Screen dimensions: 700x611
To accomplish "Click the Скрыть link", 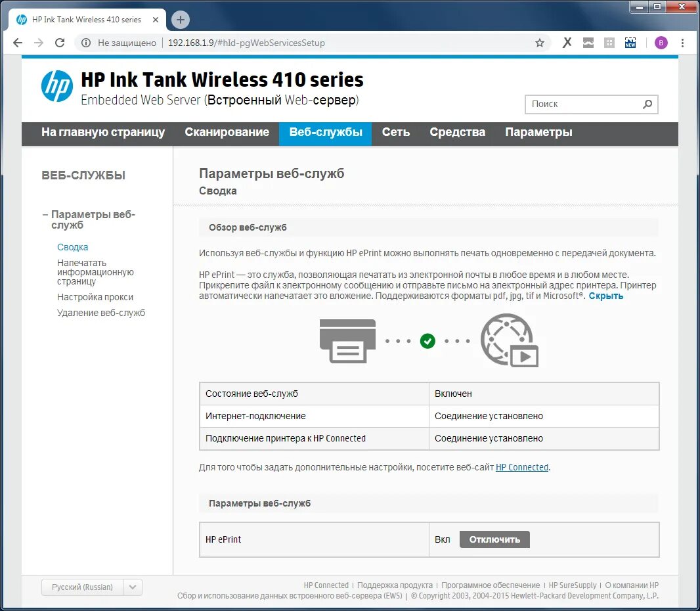I will coord(606,296).
